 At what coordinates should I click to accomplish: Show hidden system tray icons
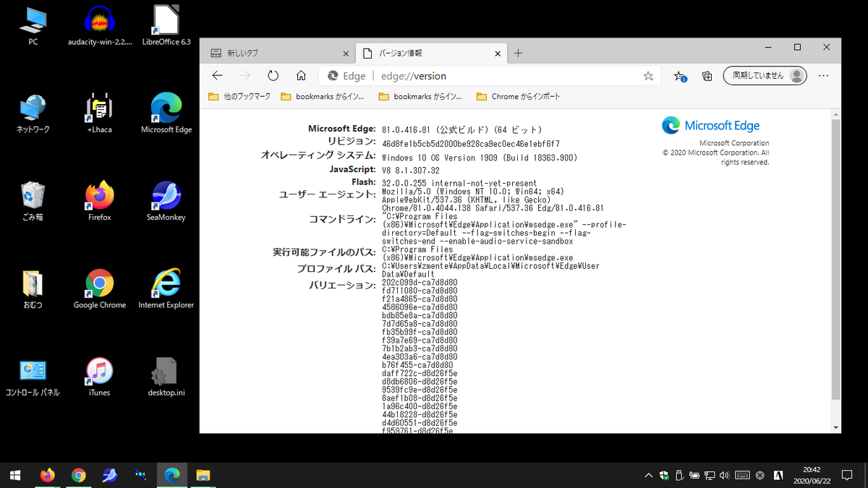(x=649, y=476)
